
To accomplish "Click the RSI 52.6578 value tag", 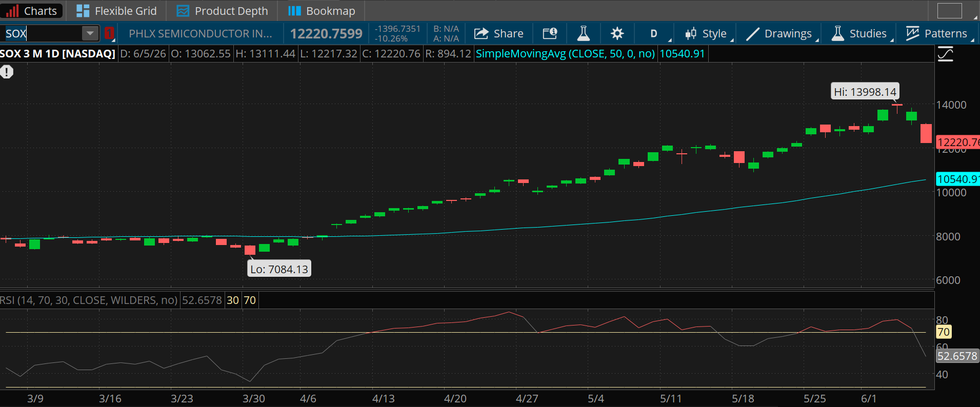I will pyautogui.click(x=957, y=356).
